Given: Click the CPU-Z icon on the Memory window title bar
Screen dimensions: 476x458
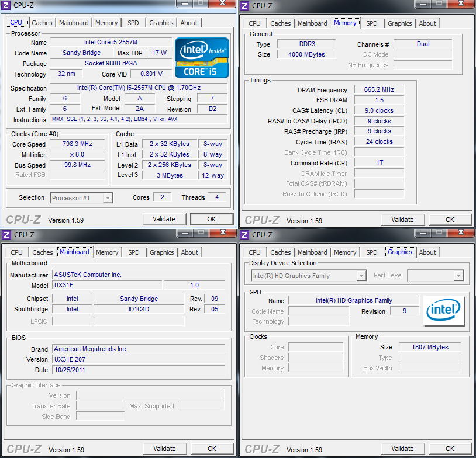Looking at the screenshot, I should [x=244, y=5].
